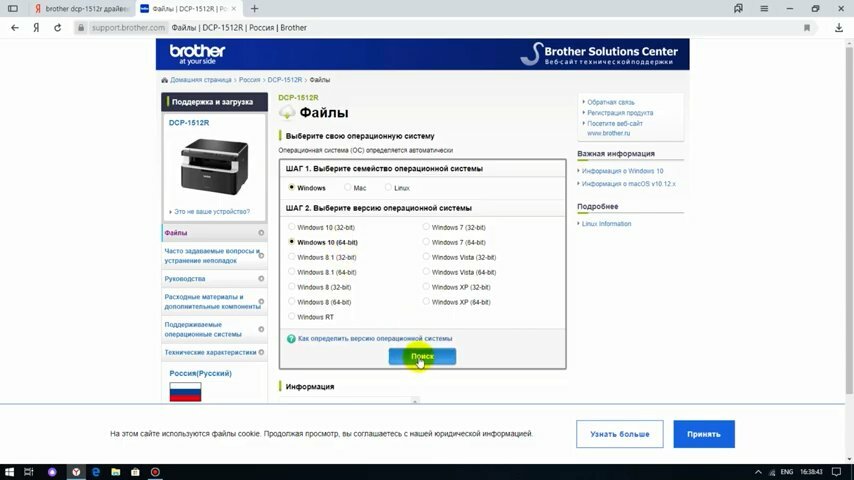Image resolution: width=854 pixels, height=480 pixels.
Task: Accept cookies with Принять button
Action: [704, 434]
